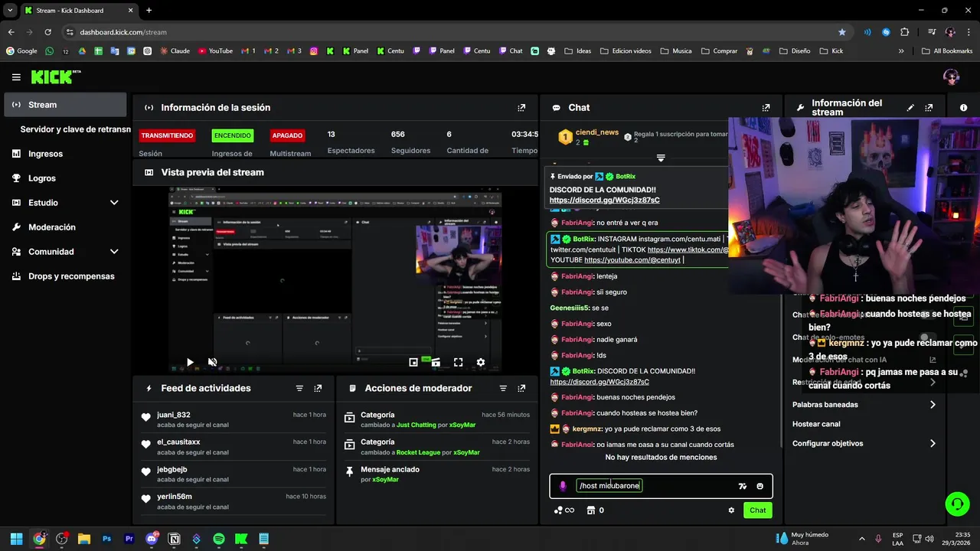Screen dimensions: 980x551
Task: Click the stream preview thumbnail
Action: [335, 279]
